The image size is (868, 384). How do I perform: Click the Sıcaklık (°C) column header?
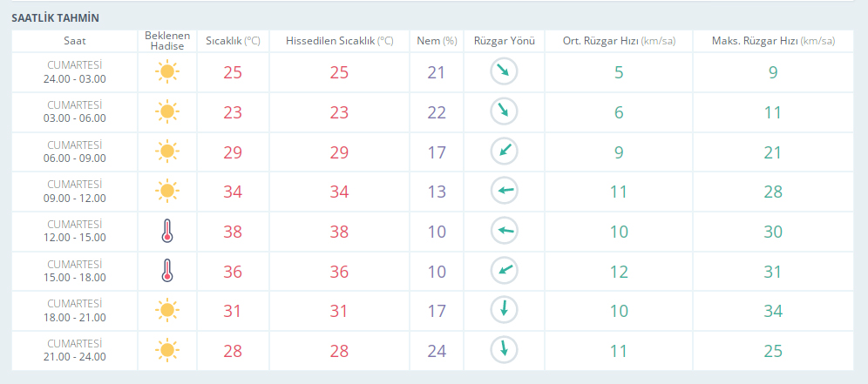(x=233, y=41)
